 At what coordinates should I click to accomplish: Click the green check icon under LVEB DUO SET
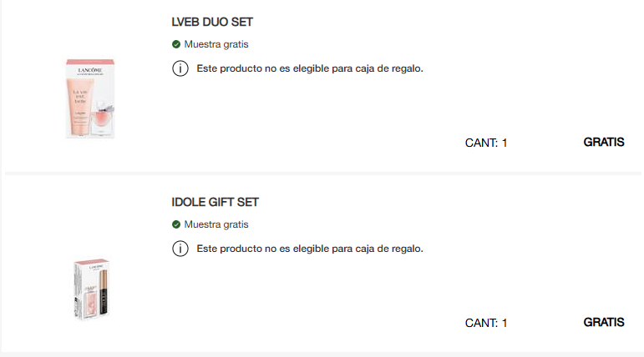click(176, 44)
